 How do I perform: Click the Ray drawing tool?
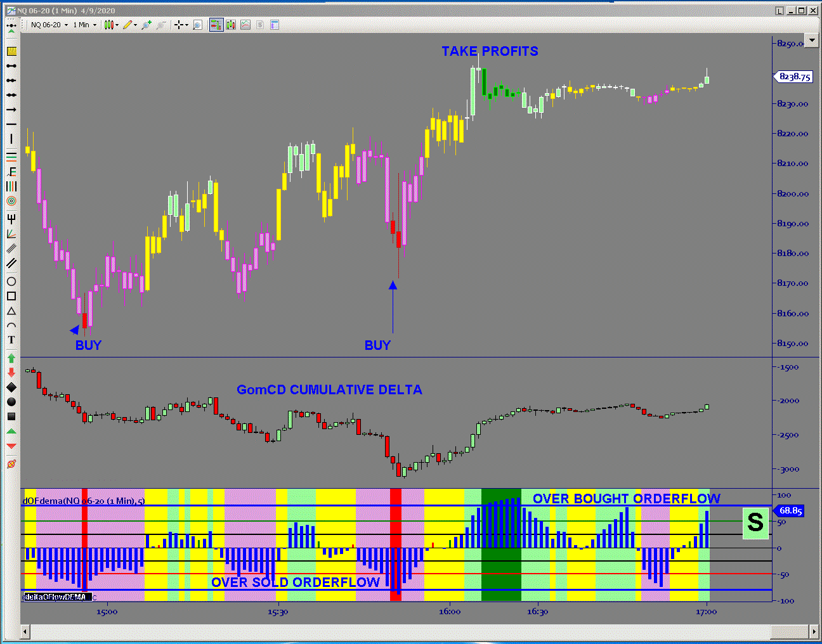pyautogui.click(x=11, y=80)
